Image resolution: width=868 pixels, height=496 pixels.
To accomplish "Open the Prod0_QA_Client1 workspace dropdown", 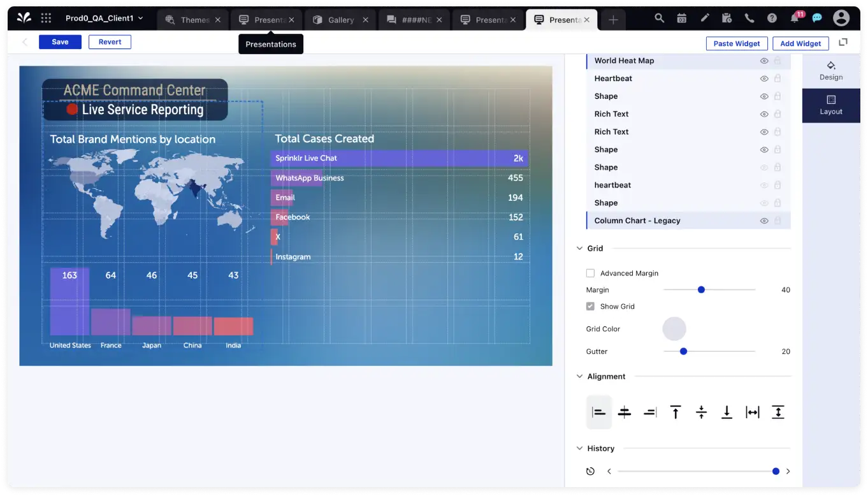I will coord(105,18).
